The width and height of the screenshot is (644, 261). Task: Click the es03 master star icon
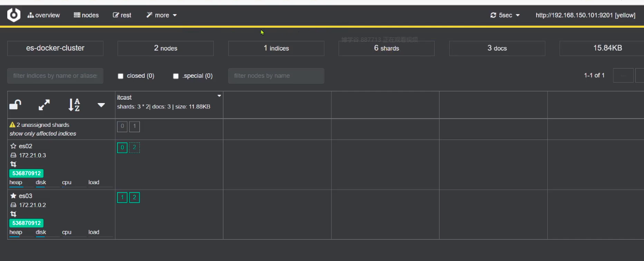click(x=13, y=196)
